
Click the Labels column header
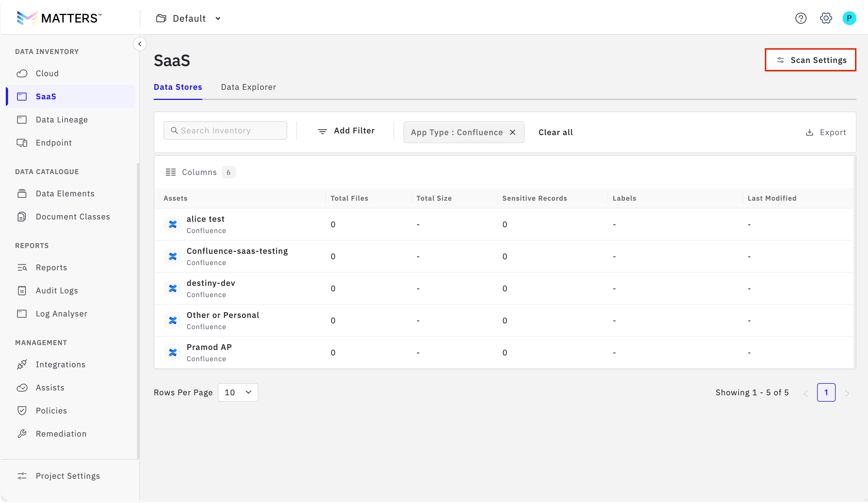(624, 198)
